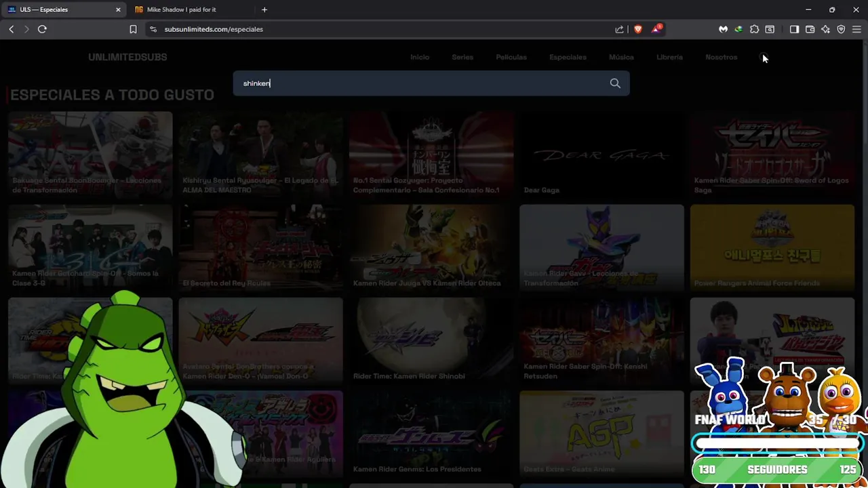The height and width of the screenshot is (488, 868).
Task: Switch to Mike Shadow I paid for it tab
Action: pyautogui.click(x=191, y=9)
